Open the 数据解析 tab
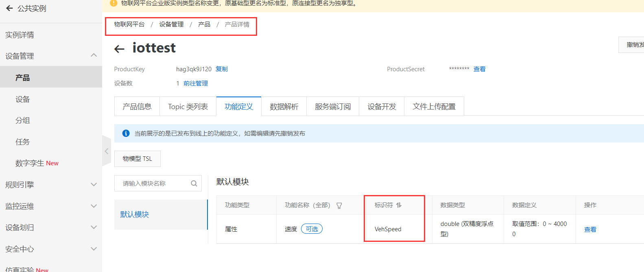The width and height of the screenshot is (644, 272). pyautogui.click(x=284, y=107)
